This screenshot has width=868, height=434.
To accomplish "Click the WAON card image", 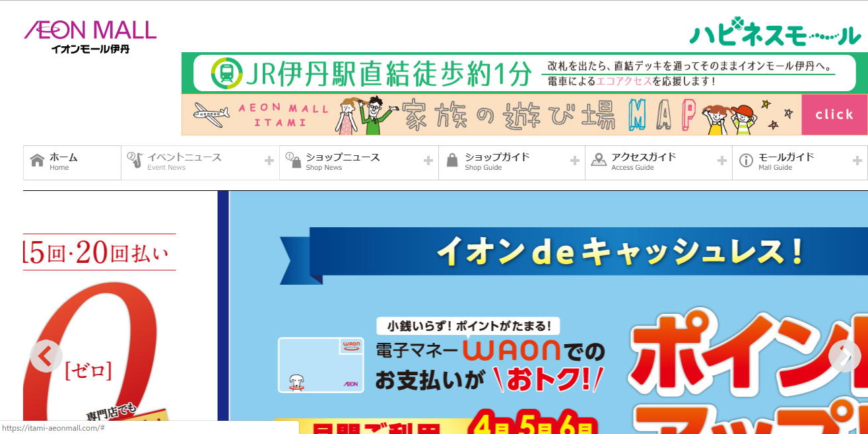I will tap(321, 365).
